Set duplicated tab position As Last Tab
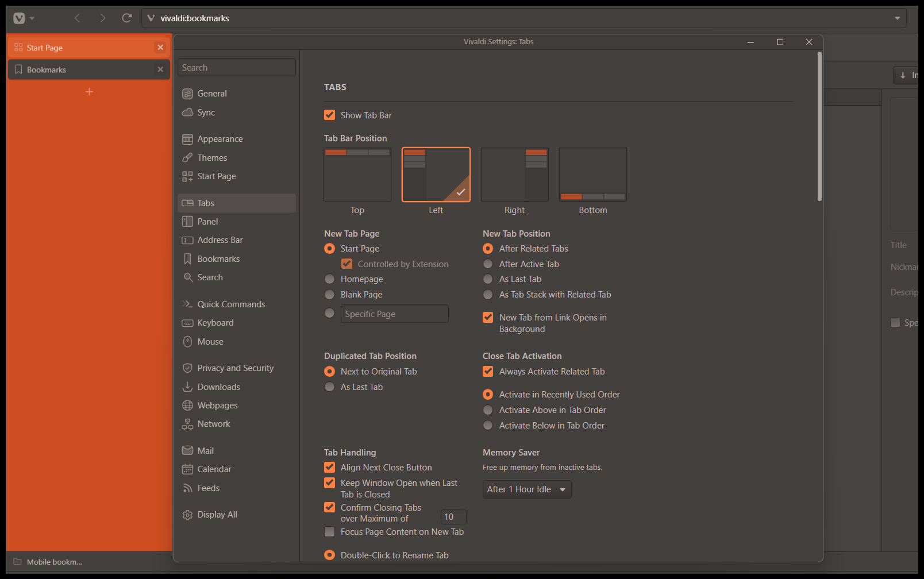This screenshot has width=924, height=579. (x=329, y=387)
